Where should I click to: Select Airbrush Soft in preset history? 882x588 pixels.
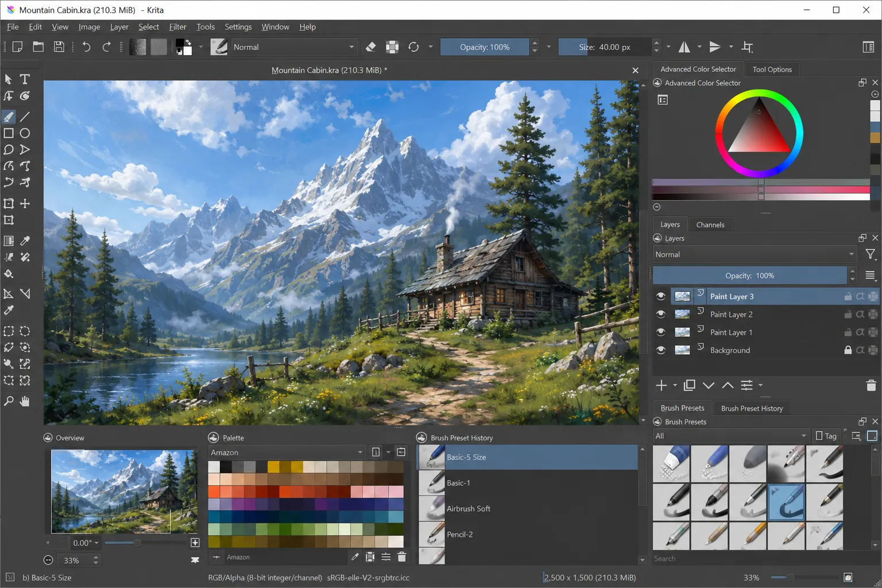[527, 509]
